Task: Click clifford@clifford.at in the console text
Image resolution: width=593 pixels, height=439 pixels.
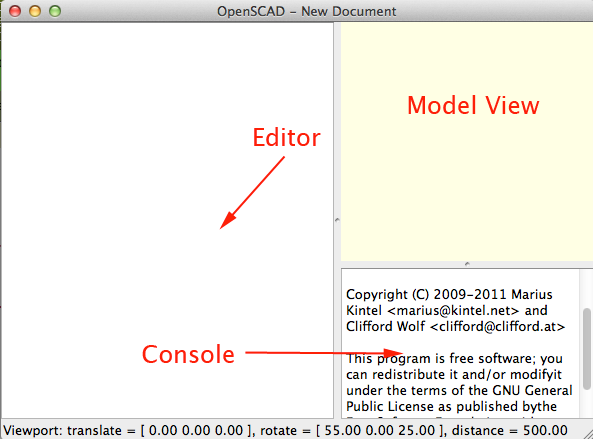Action: pyautogui.click(x=498, y=326)
